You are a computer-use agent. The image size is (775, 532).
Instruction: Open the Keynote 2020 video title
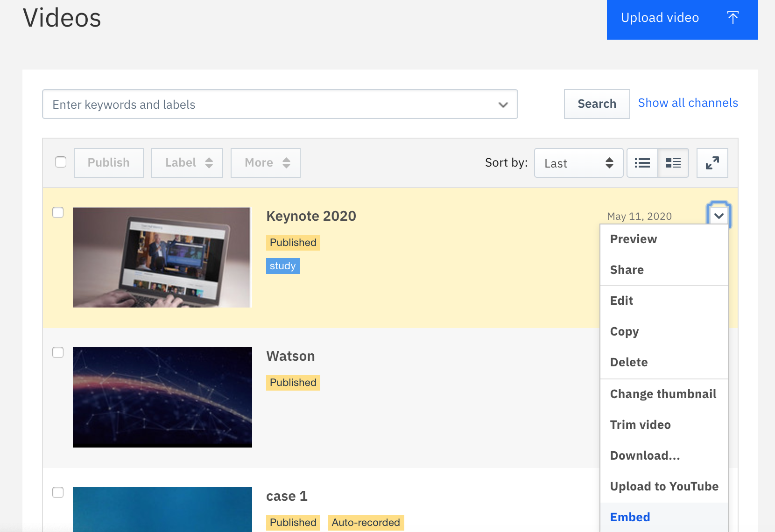[x=311, y=216]
